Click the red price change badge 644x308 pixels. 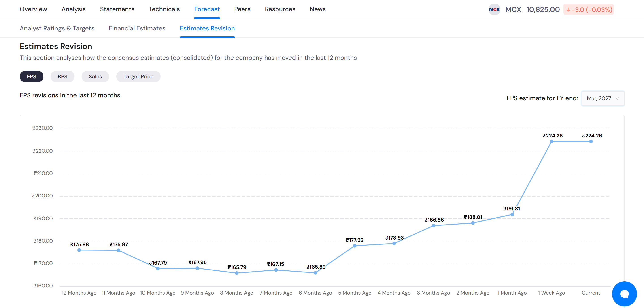pos(588,9)
